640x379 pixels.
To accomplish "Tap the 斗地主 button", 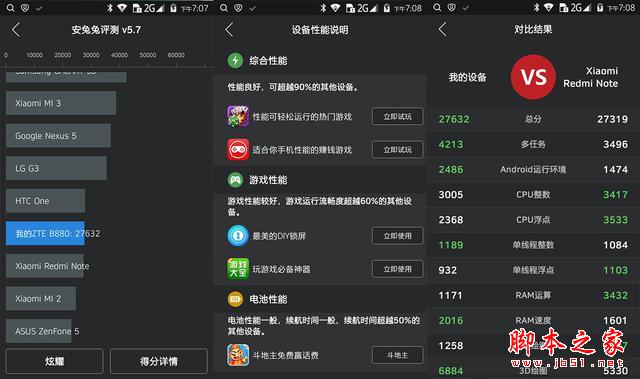I will [x=398, y=355].
